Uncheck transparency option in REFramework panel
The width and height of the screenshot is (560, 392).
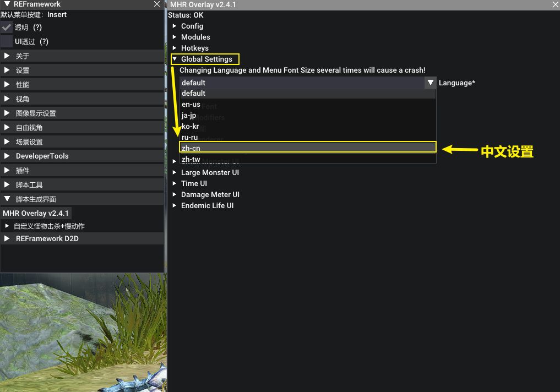[x=7, y=27]
